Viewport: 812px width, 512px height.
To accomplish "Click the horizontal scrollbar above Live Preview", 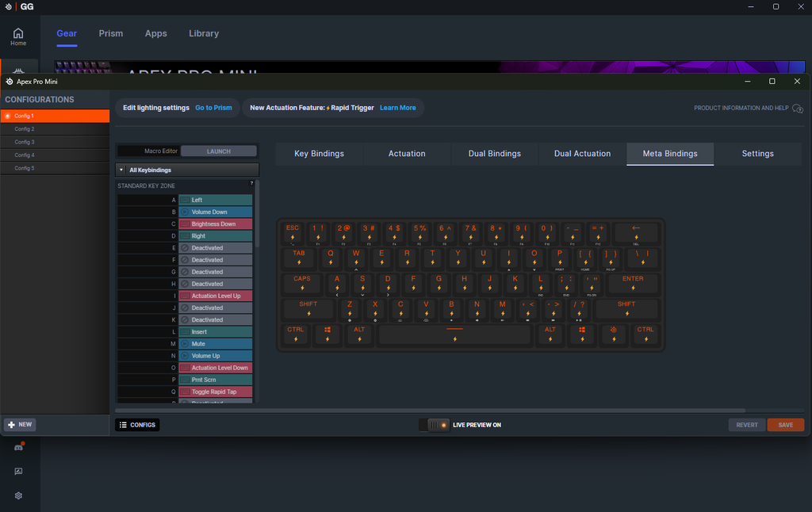I will (x=430, y=411).
